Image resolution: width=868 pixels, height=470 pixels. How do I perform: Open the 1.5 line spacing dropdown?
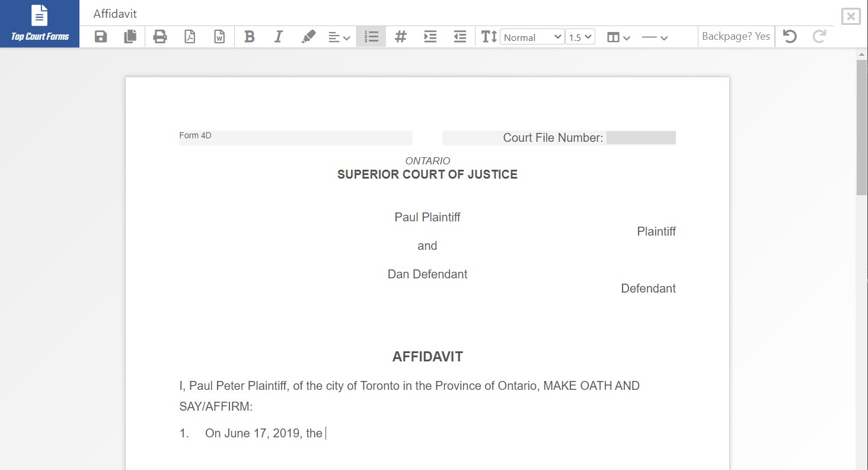pyautogui.click(x=580, y=37)
